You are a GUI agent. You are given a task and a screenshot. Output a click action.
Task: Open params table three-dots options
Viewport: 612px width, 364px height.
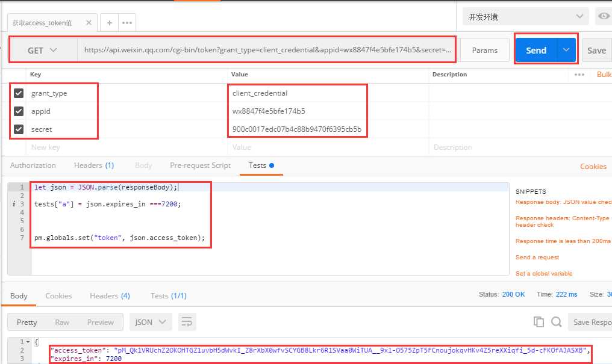579,75
